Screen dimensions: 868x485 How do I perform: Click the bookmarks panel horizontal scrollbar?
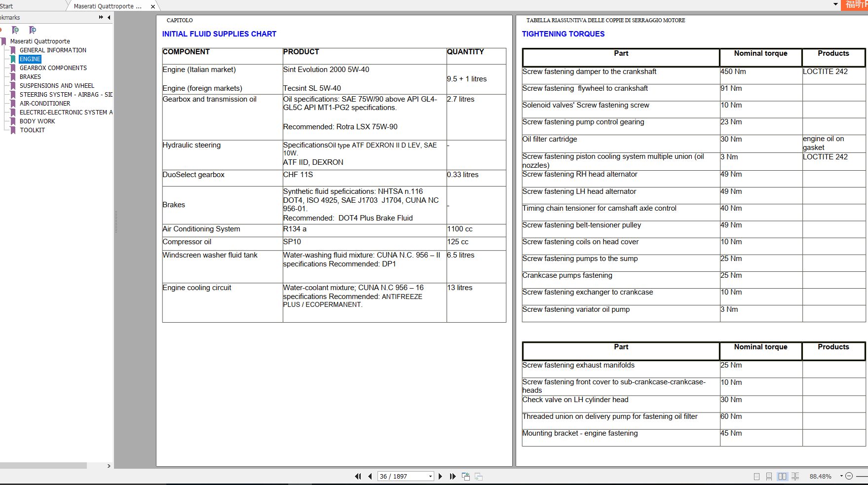pyautogui.click(x=43, y=466)
